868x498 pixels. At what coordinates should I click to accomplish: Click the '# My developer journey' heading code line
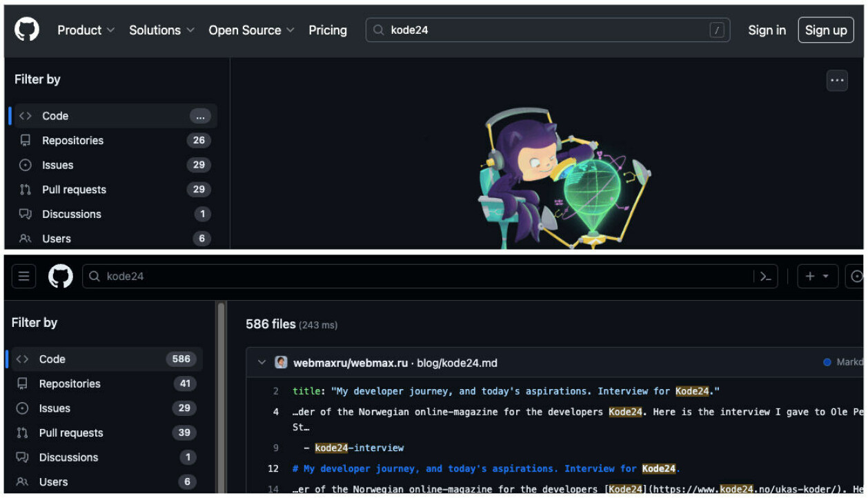click(486, 468)
